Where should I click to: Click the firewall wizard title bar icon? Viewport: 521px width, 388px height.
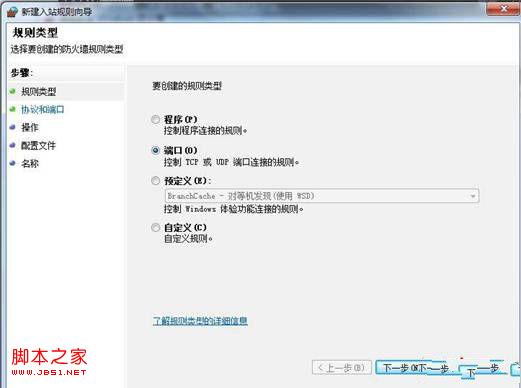coord(12,12)
